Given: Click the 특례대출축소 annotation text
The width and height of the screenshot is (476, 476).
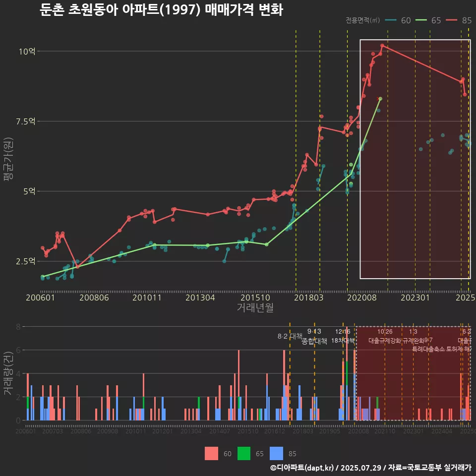Looking at the screenshot, I should pos(428,349).
